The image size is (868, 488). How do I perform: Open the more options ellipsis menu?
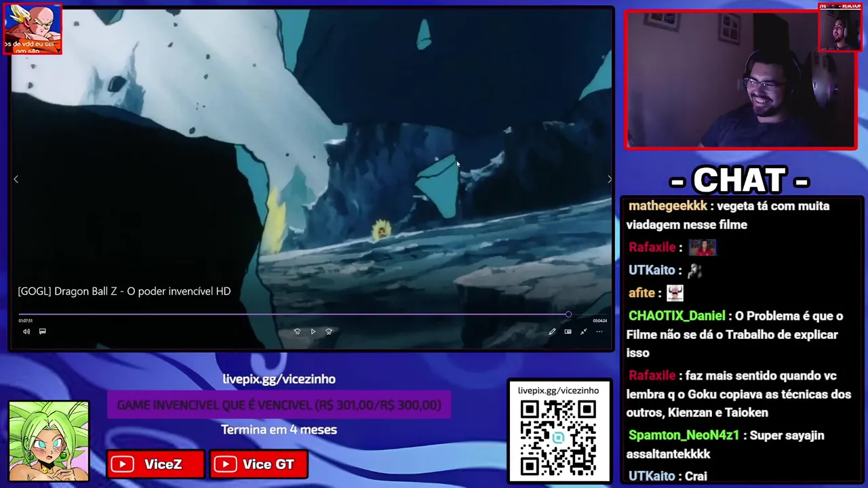click(599, 331)
